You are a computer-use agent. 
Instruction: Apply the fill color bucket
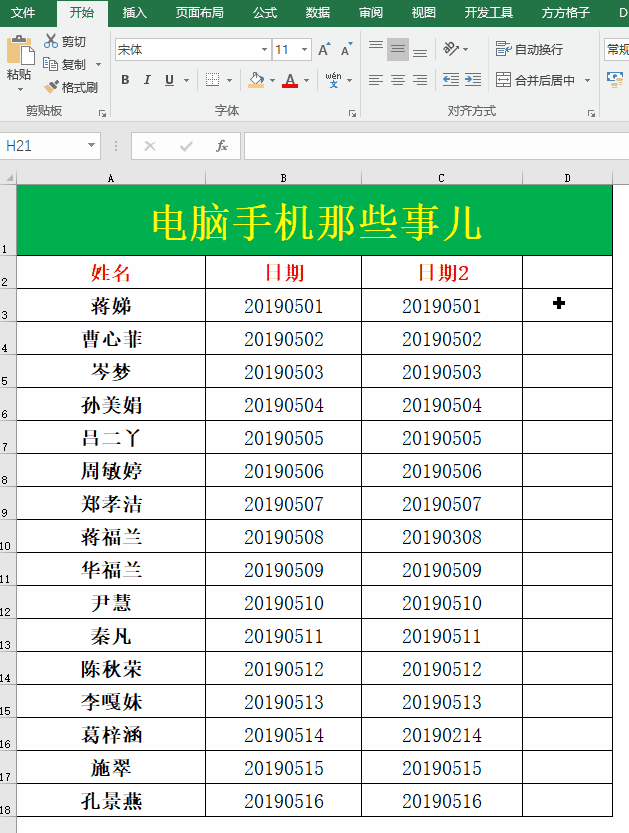point(256,80)
